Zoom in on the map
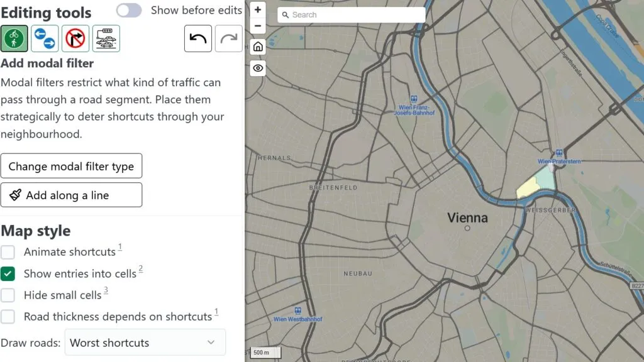644x362 pixels. pos(257,9)
